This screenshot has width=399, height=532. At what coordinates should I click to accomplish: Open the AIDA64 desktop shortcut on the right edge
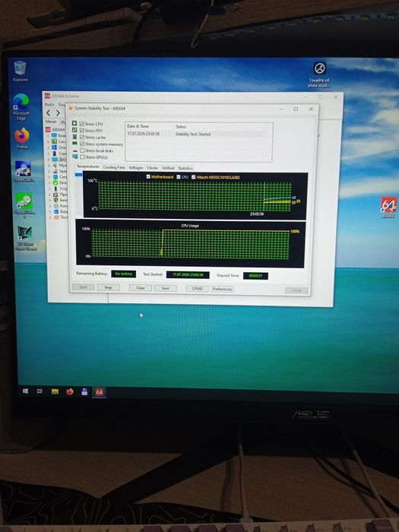(388, 207)
